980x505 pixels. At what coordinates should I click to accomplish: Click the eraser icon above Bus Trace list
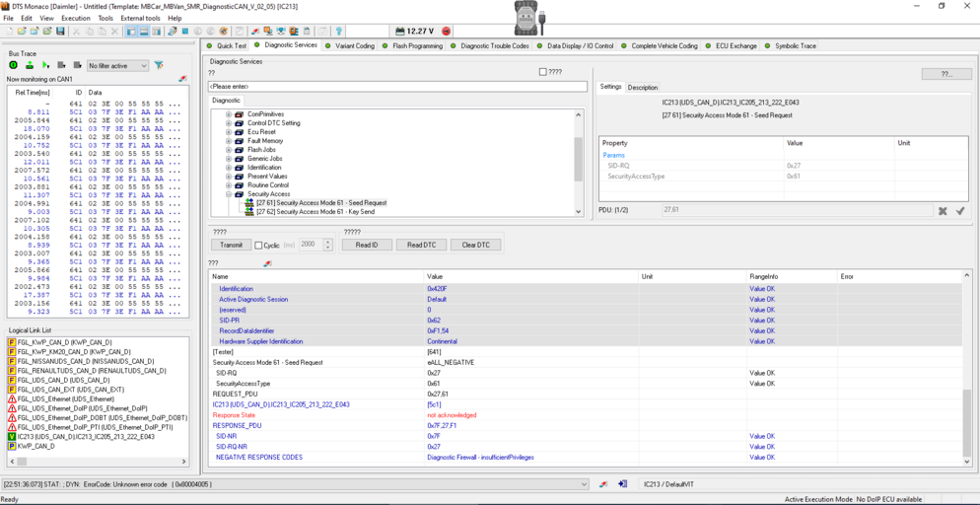pos(182,79)
